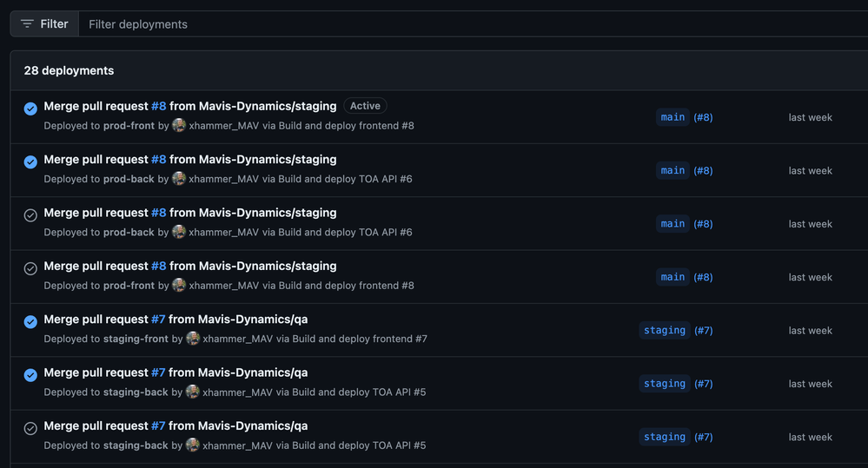Click the '28 deployments' heading
This screenshot has height=468, width=868.
[69, 70]
